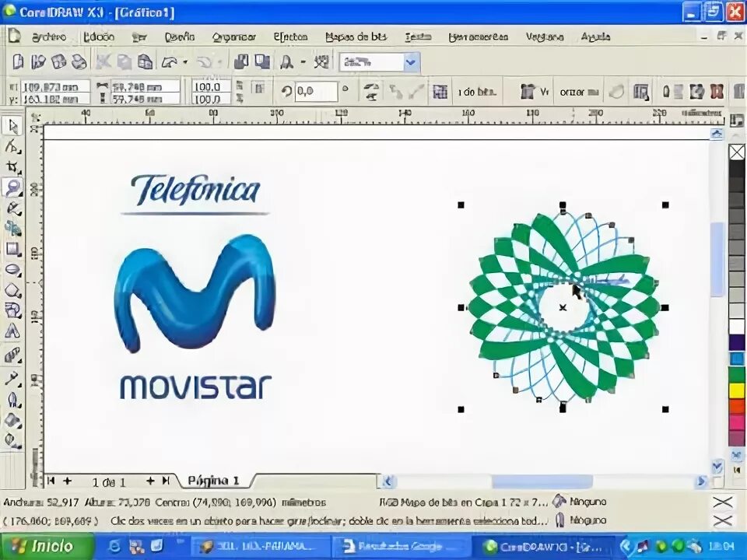
Task: Click the Save icon in the toolbar
Action: point(58,62)
